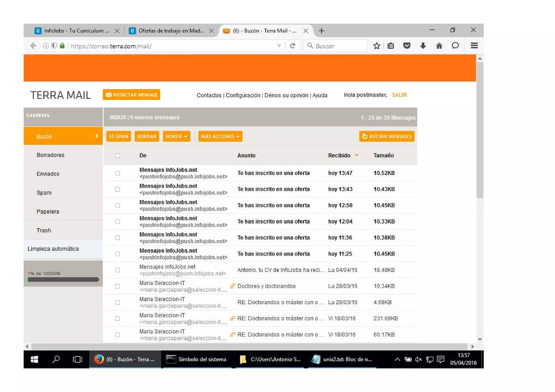This screenshot has height=392, width=555.
Task: Click the vertical page scrollbar thumb
Action: point(480,130)
